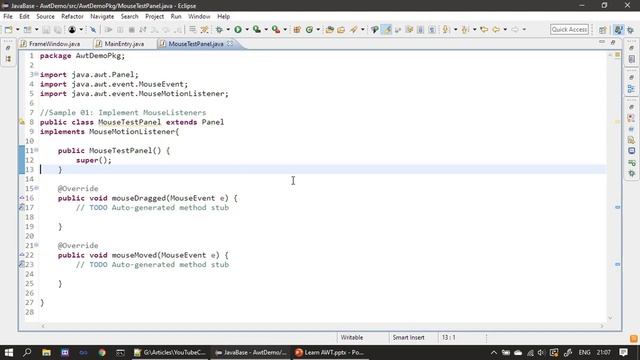Click the override indicator at line 22
640x360 pixels.
(22, 255)
